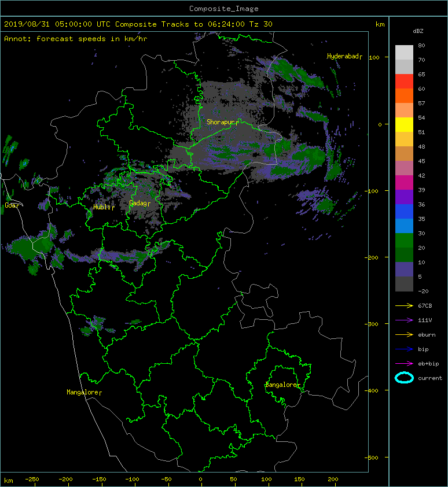The width and height of the screenshot is (448, 487).
Task: Click the 100 tick on the vertical axis
Action: click(x=374, y=57)
